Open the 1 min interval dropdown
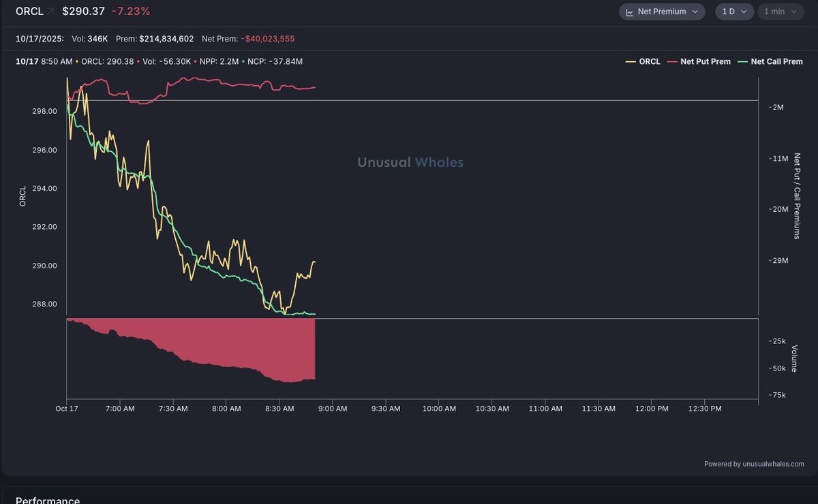This screenshot has height=504, width=818. coord(778,12)
